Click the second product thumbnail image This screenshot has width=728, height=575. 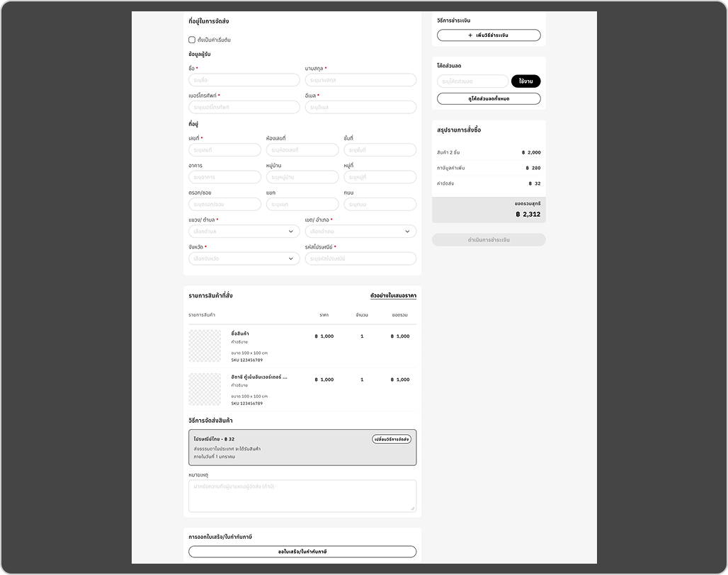(x=205, y=389)
